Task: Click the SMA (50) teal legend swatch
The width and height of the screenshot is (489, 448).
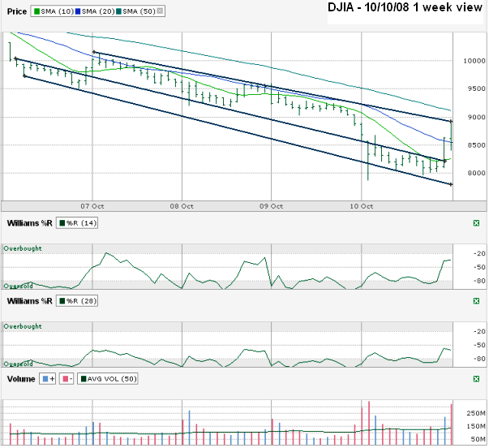Action: tap(119, 11)
